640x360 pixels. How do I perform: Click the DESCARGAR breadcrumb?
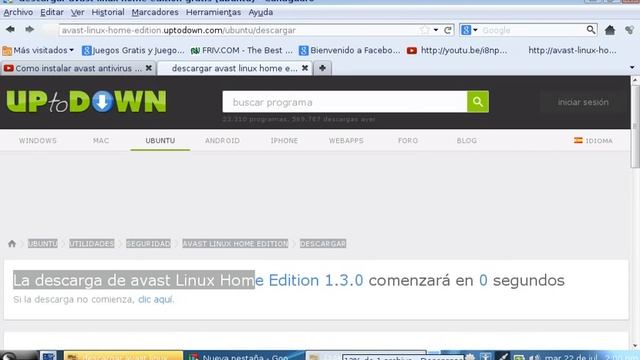[323, 244]
